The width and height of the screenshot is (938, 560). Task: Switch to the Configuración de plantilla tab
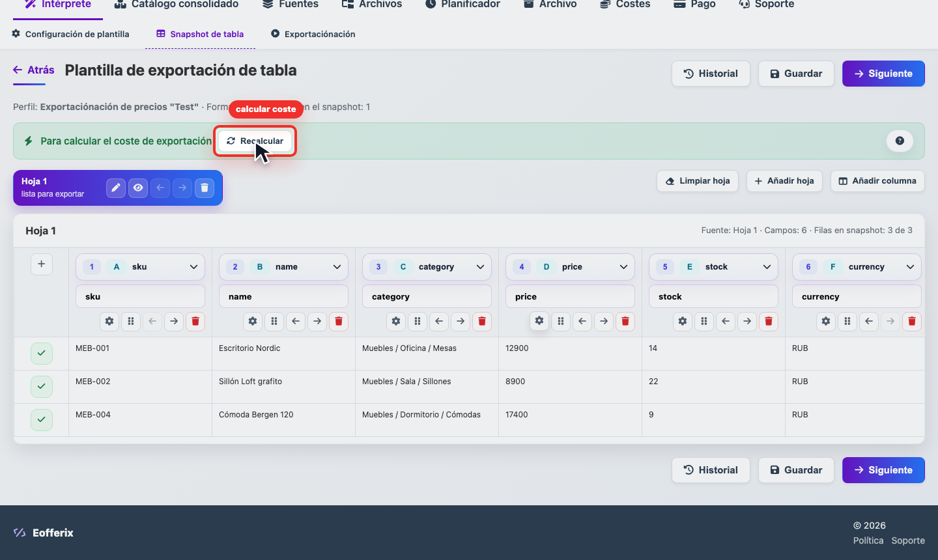coord(70,34)
